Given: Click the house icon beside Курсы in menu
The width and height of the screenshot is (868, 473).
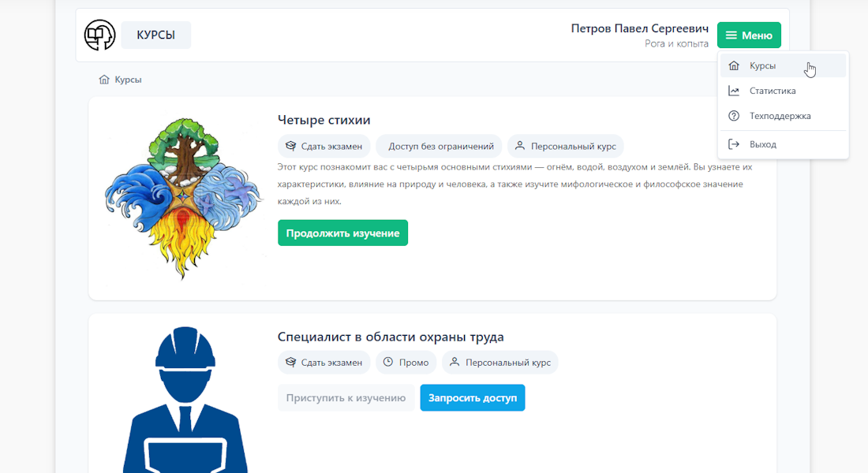Looking at the screenshot, I should tap(734, 66).
